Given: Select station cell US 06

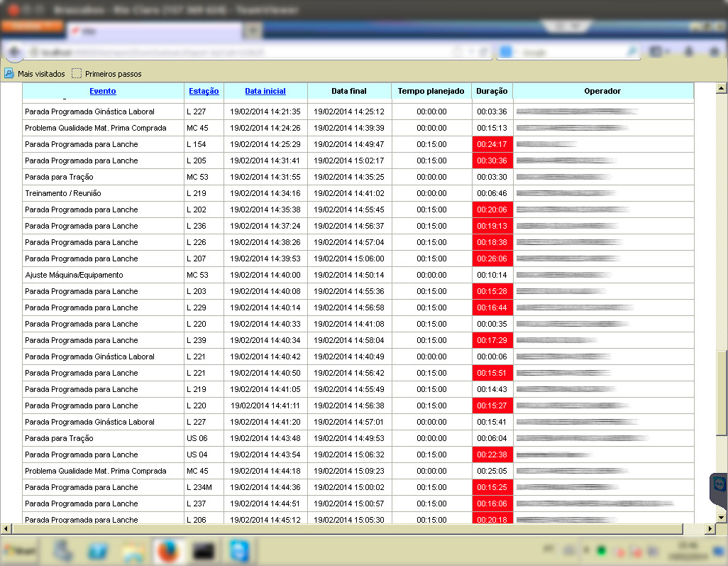Looking at the screenshot, I should click(x=204, y=438).
